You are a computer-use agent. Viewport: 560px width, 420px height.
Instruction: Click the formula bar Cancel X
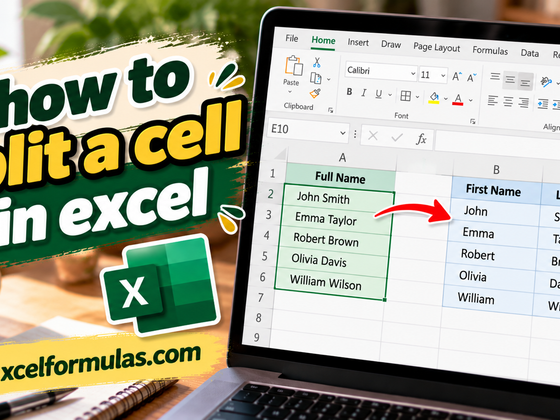pyautogui.click(x=373, y=136)
